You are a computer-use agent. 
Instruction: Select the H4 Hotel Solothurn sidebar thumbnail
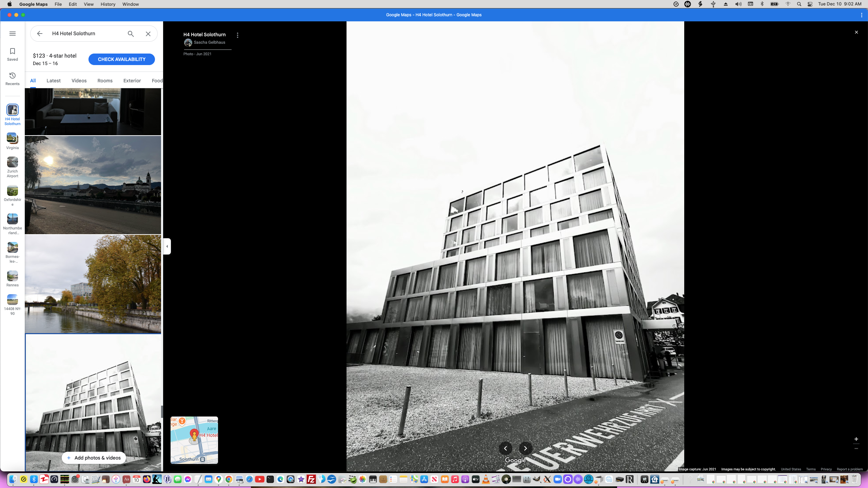pos(12,110)
